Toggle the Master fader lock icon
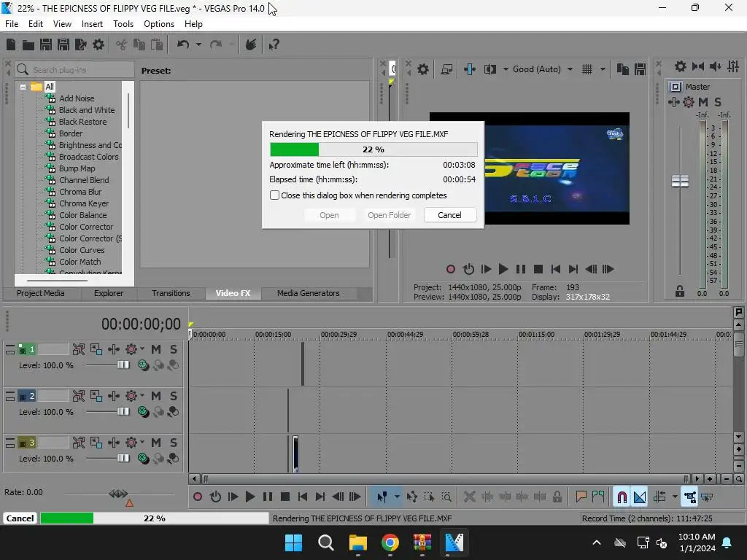Screen dimensions: 747x560 (x=680, y=292)
